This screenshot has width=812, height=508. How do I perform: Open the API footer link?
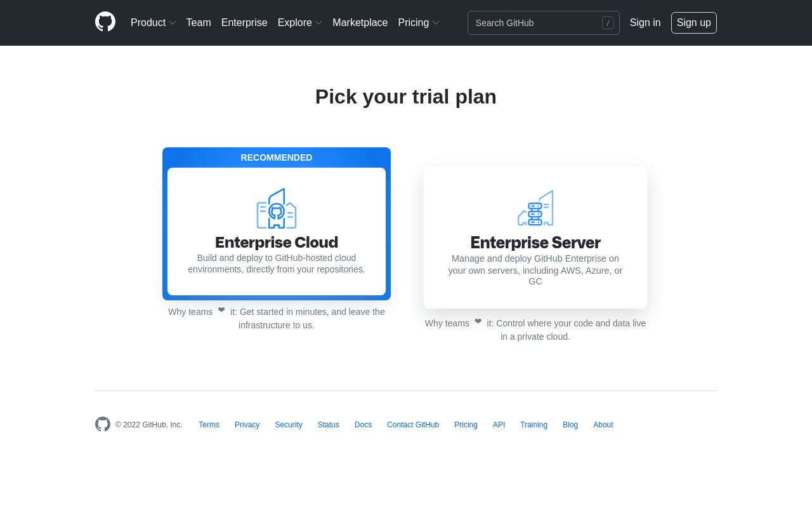pos(499,425)
